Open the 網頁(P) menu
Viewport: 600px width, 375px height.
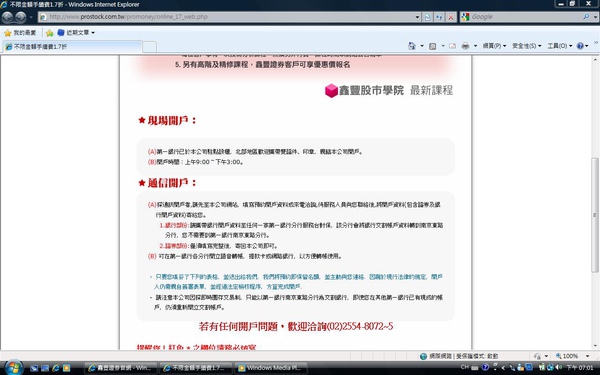(494, 46)
